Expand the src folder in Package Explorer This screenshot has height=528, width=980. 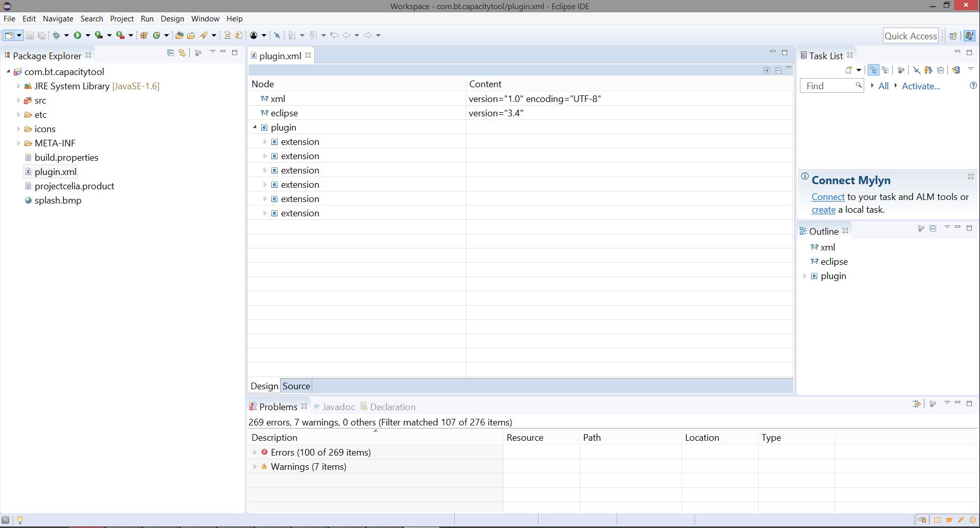click(18, 100)
